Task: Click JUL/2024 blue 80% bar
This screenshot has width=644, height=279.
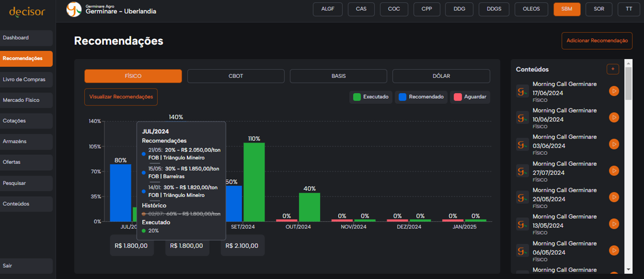Action: (x=121, y=193)
